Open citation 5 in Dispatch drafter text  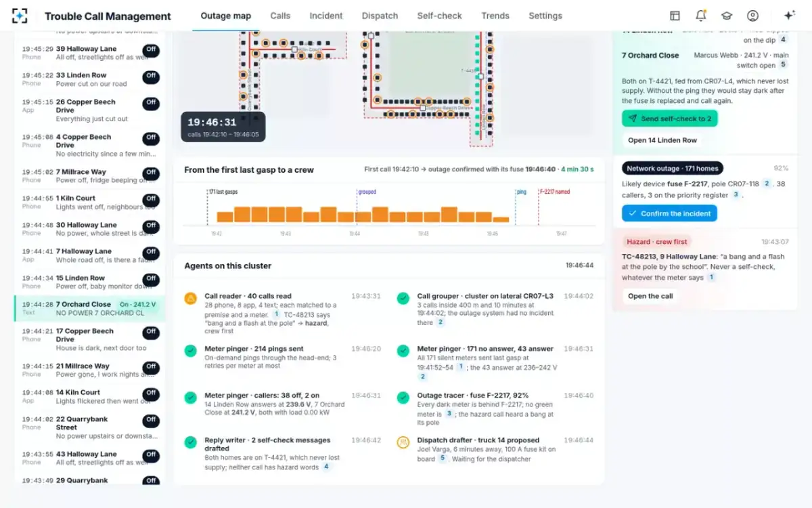pyautogui.click(x=443, y=459)
